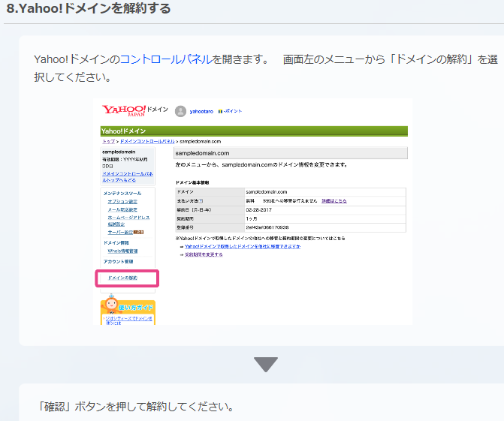Click the sampledomain.com title bar
Image resolution: width=504 pixels, height=421 pixels.
(291, 153)
